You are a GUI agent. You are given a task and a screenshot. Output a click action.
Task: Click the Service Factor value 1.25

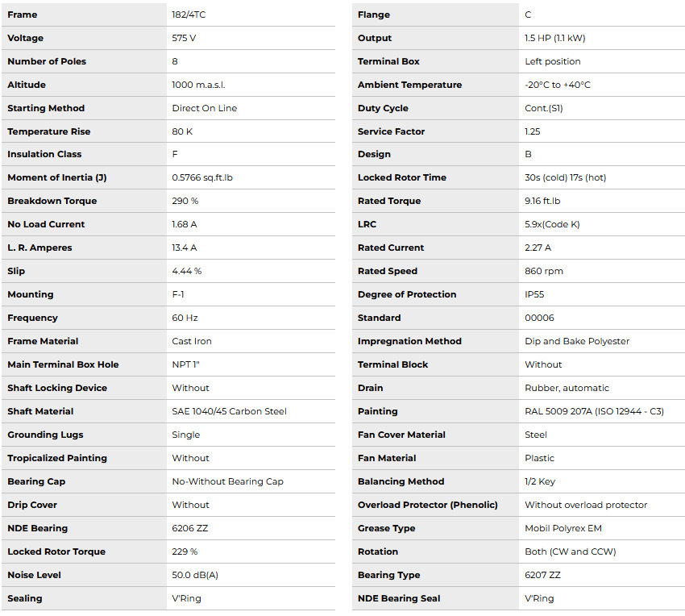[x=533, y=131]
